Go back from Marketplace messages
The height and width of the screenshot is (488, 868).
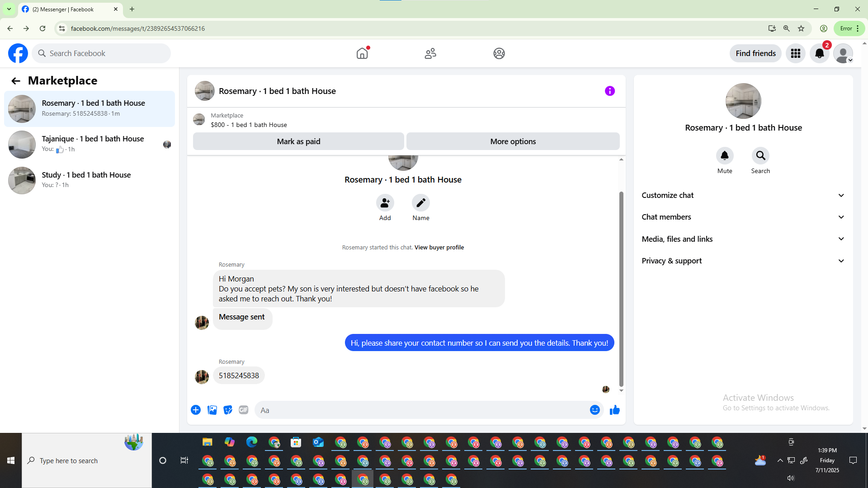click(16, 81)
